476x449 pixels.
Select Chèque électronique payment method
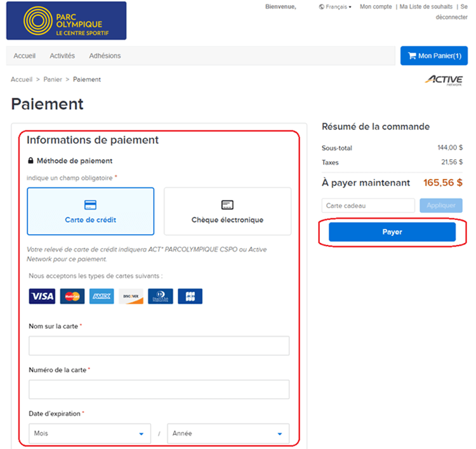click(227, 211)
